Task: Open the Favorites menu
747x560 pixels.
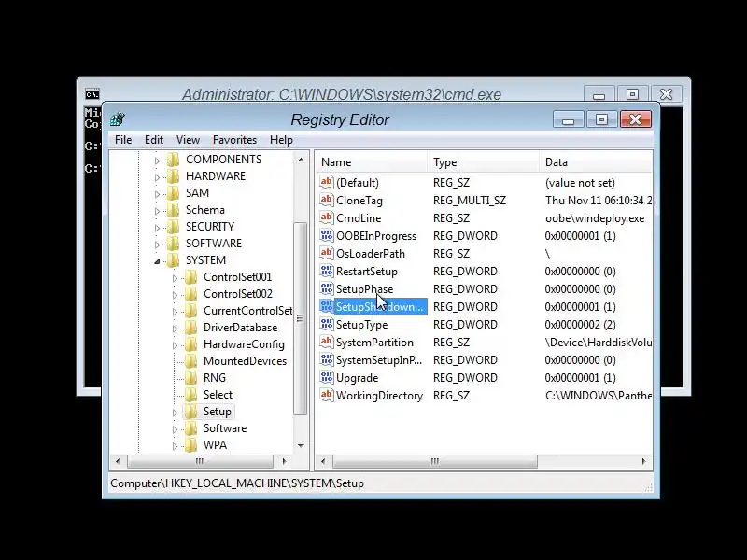Action: (234, 140)
